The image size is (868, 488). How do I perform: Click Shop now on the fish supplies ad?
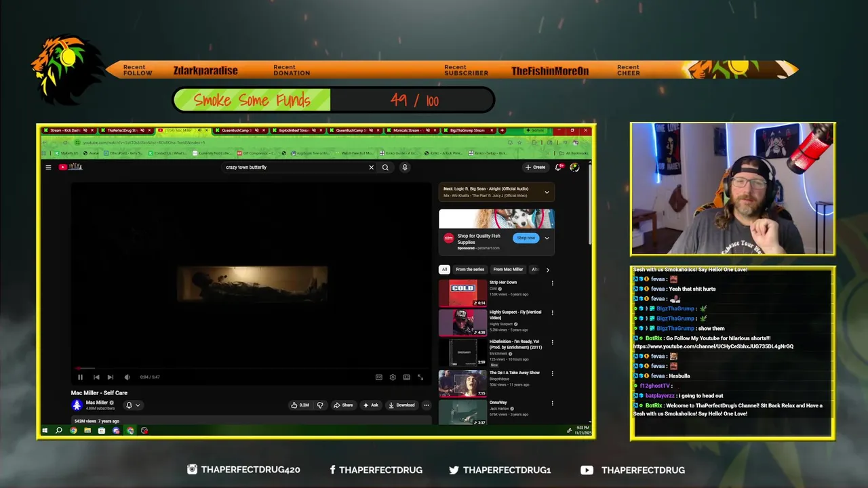pyautogui.click(x=526, y=238)
